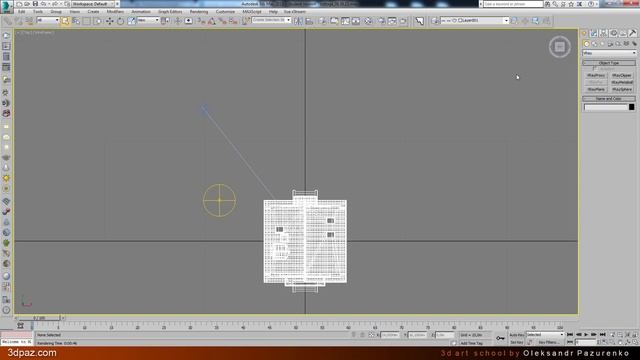Open the Help menu
The width and height of the screenshot is (640, 360).
273,11
